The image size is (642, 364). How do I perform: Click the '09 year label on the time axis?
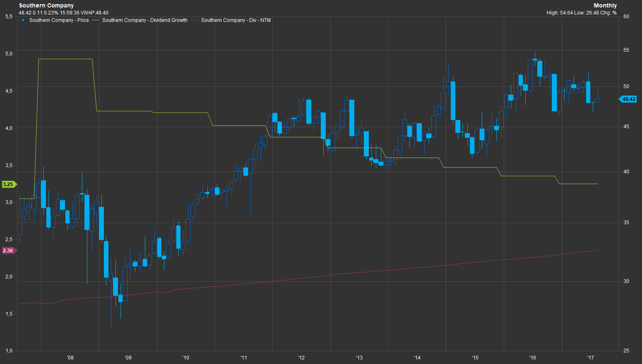128,358
